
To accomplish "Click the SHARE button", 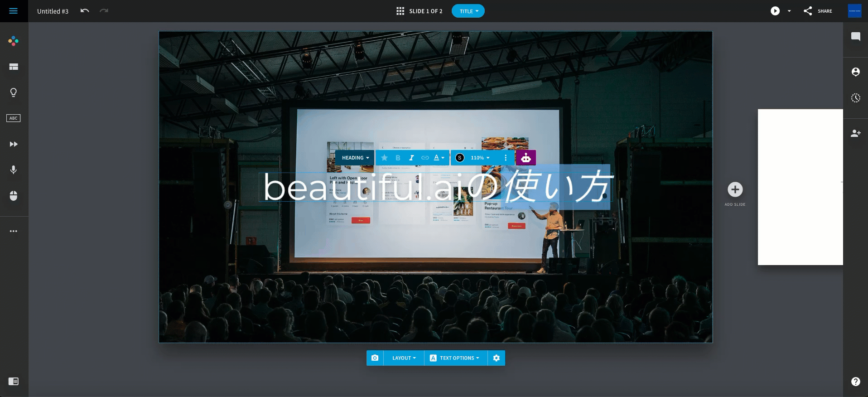I will [x=818, y=11].
